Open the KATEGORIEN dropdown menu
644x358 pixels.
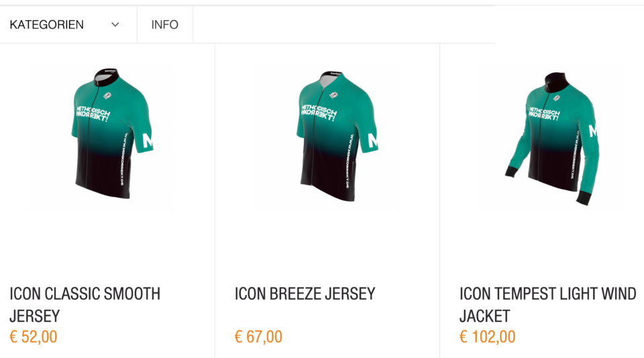click(x=47, y=25)
